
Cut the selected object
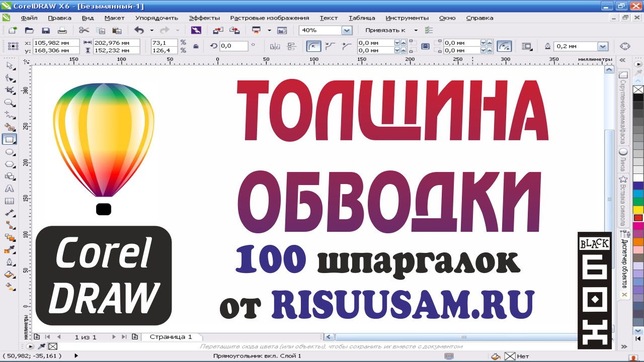84,30
